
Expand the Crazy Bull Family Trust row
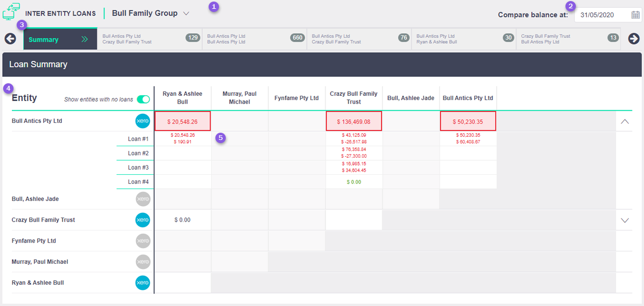625,220
